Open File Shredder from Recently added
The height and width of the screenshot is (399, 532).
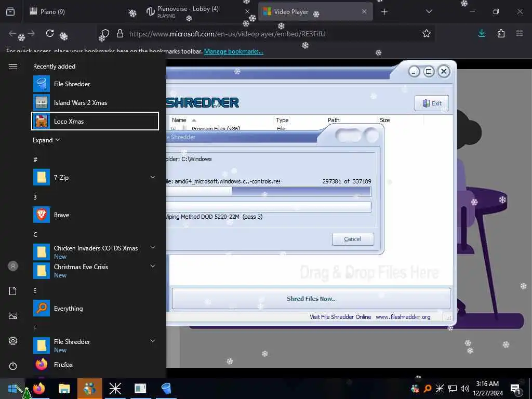(x=95, y=84)
